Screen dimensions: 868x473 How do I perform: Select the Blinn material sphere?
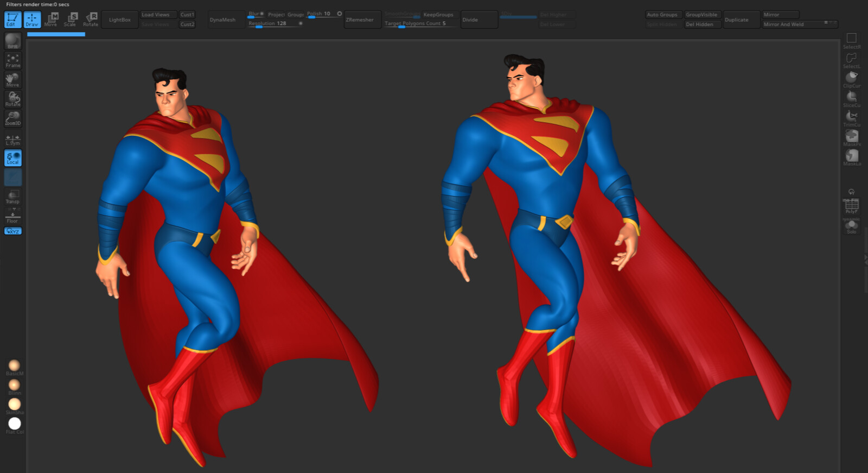click(15, 387)
